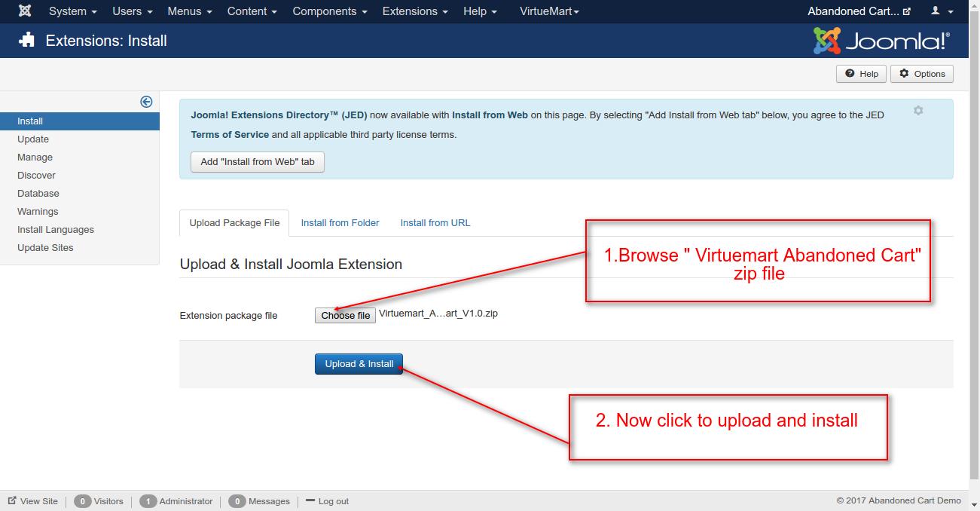Click the Choose file button

(x=346, y=315)
